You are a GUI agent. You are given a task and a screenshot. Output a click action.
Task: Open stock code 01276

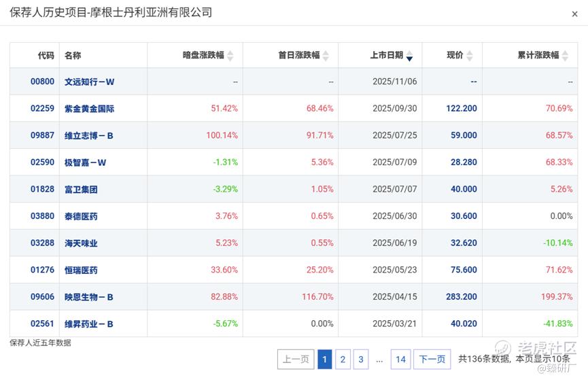[x=42, y=270]
